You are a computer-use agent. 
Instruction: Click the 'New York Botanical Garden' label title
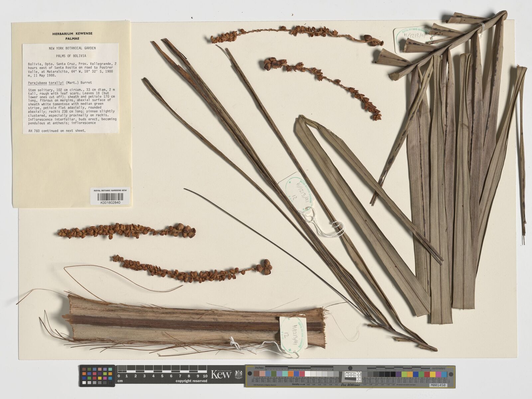coord(72,48)
